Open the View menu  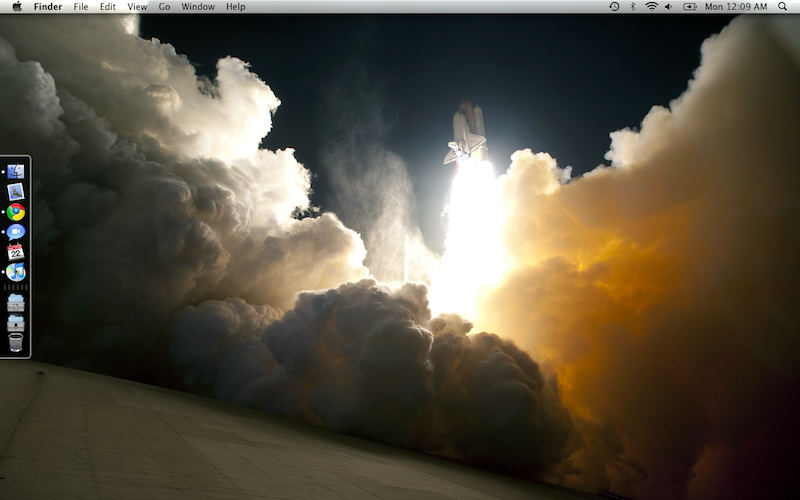click(x=137, y=7)
